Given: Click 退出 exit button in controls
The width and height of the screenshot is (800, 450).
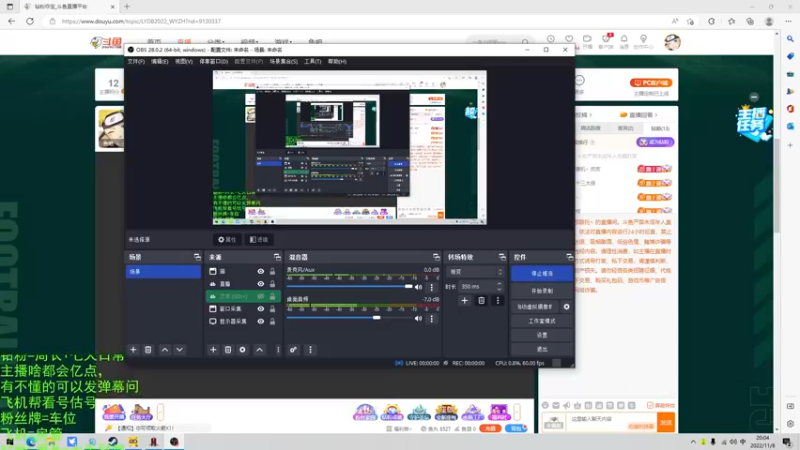Looking at the screenshot, I should click(x=542, y=349).
